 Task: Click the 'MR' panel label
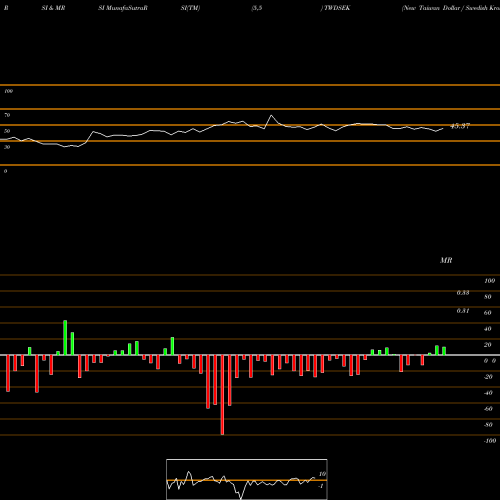[446, 260]
